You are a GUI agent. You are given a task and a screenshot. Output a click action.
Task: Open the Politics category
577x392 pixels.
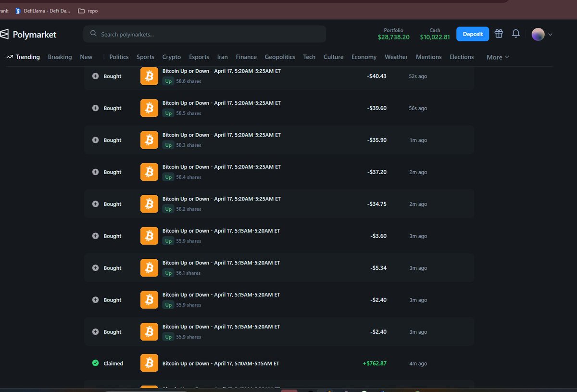[119, 57]
